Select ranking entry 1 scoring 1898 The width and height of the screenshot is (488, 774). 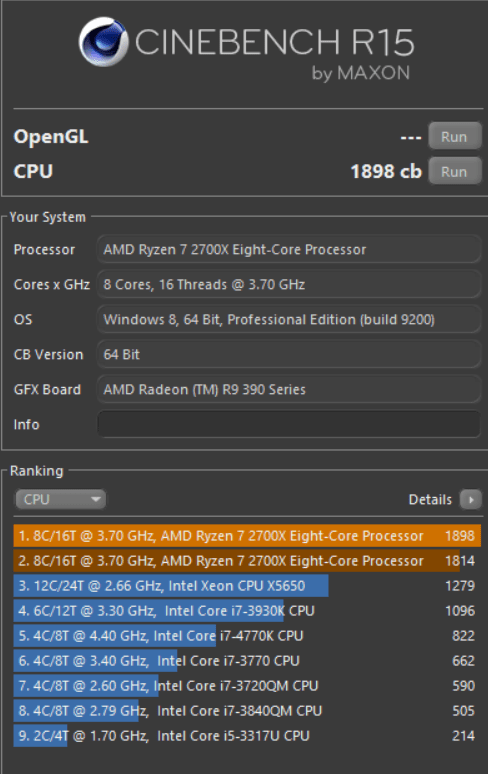click(247, 536)
